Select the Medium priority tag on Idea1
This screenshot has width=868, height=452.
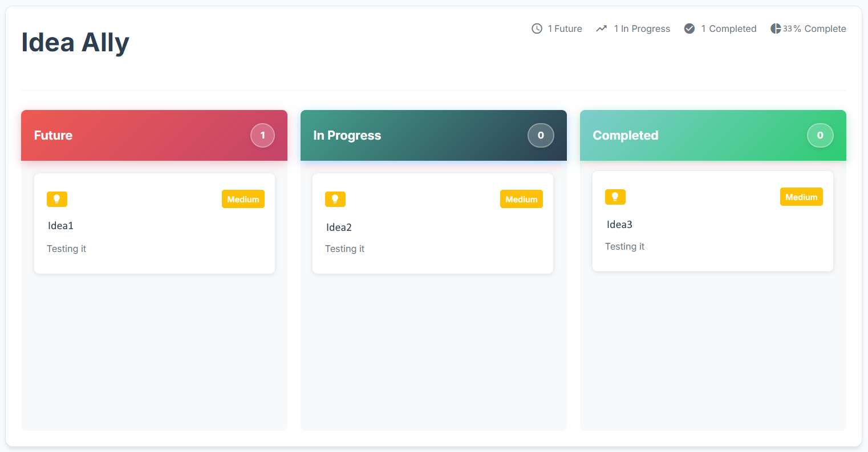pos(243,199)
